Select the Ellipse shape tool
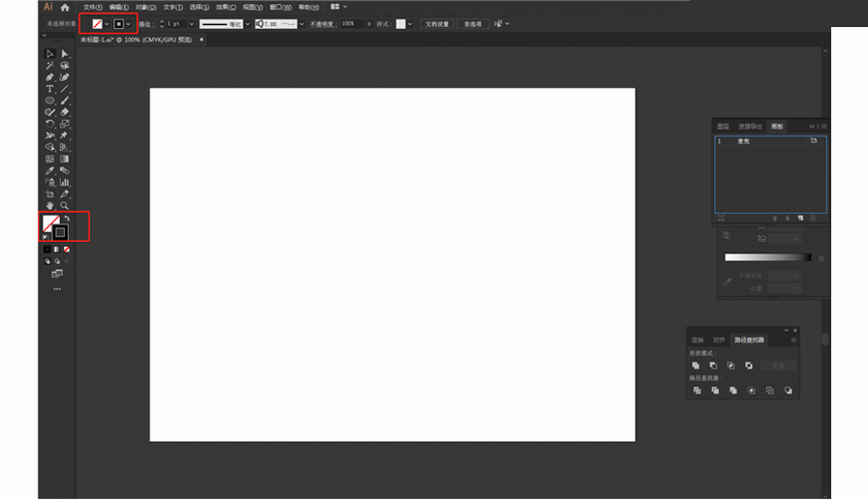The width and height of the screenshot is (868, 499). 49,101
